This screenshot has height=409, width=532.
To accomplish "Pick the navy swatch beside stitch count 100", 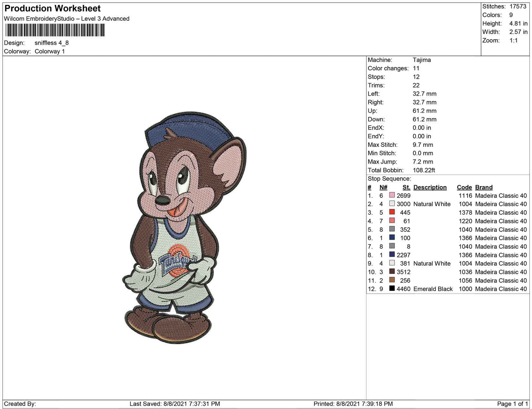I will pyautogui.click(x=392, y=238).
